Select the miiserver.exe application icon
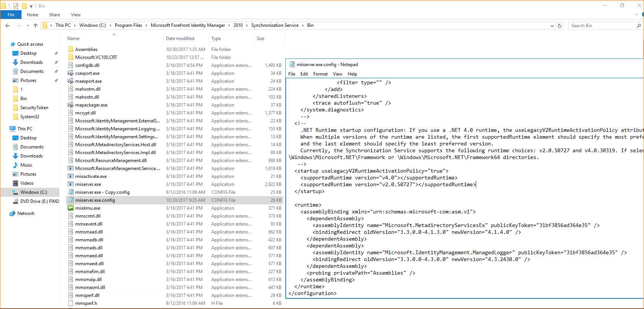The height and width of the screenshot is (309, 644). tap(70, 184)
